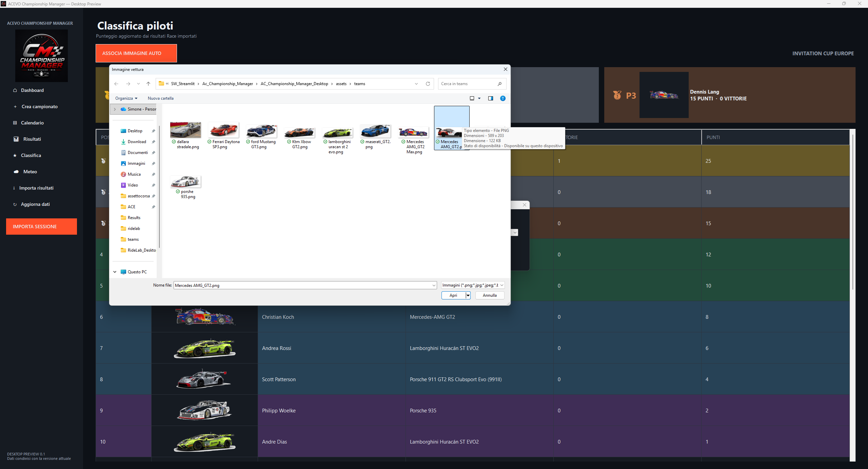Collapse the Questo PC tree node
This screenshot has height=469, width=868.
115,272
